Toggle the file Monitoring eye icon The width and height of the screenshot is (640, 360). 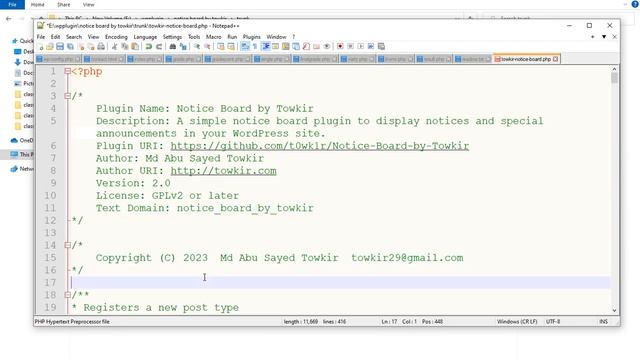327,47
